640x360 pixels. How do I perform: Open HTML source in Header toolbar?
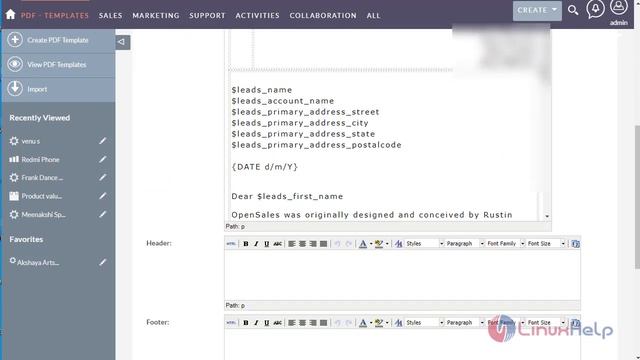pyautogui.click(x=231, y=244)
